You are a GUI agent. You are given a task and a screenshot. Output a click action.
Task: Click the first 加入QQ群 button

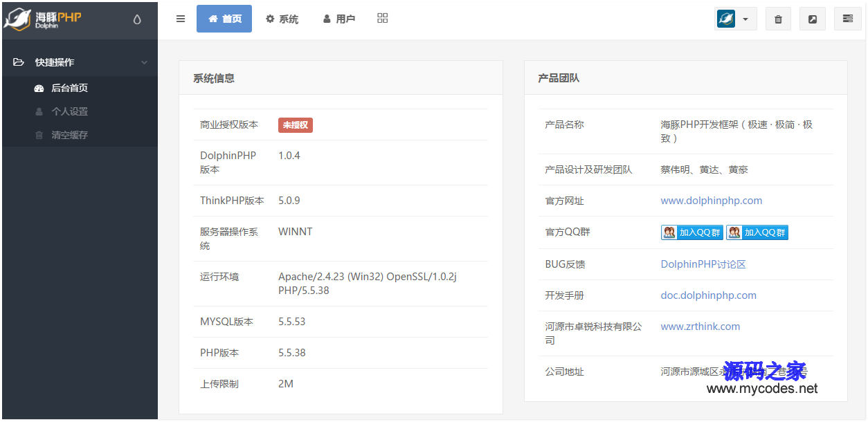pos(691,232)
